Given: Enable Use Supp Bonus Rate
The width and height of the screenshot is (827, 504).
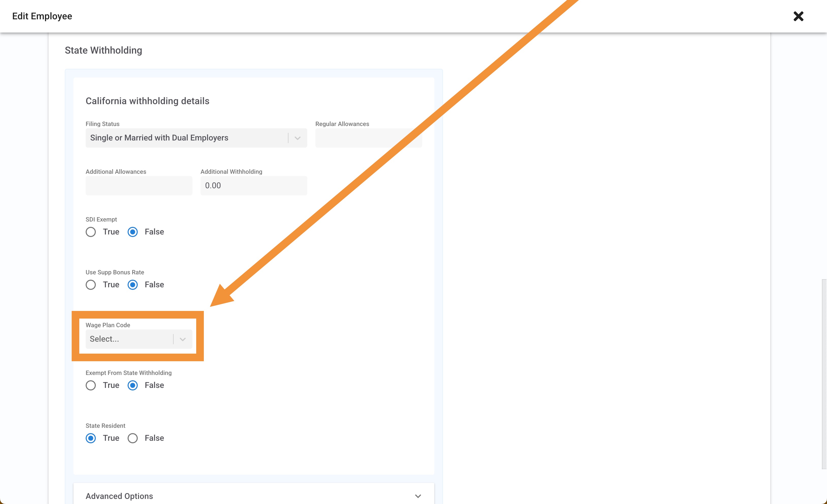Looking at the screenshot, I should 91,285.
